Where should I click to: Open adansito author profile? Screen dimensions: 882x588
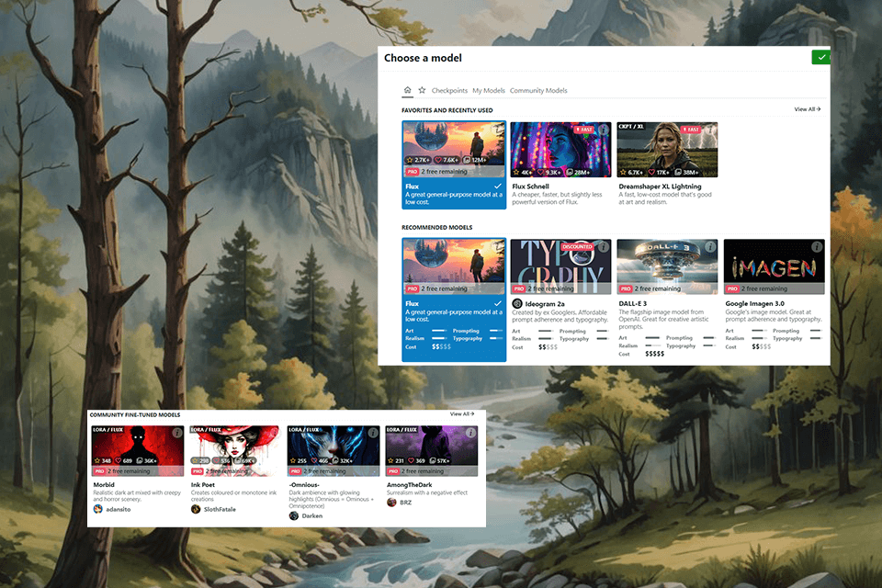click(112, 509)
